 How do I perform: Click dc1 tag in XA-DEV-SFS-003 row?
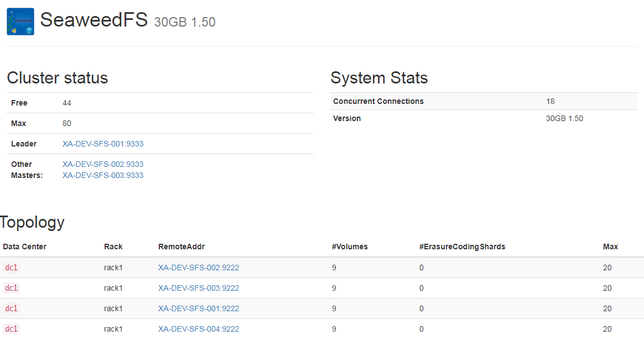click(x=11, y=288)
